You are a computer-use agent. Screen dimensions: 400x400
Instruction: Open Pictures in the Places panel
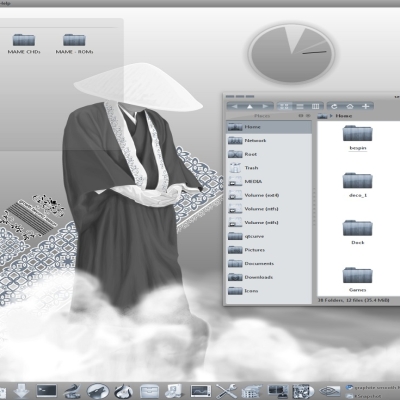[x=269, y=250]
